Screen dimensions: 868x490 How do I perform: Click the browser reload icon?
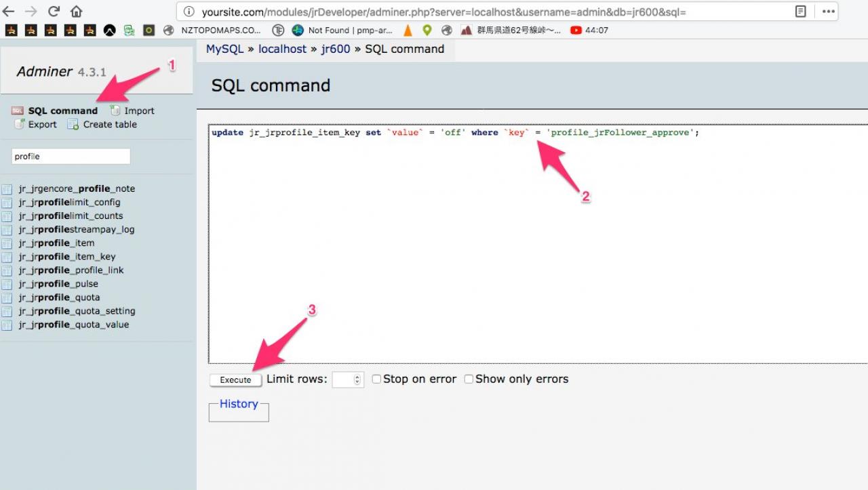[54, 12]
